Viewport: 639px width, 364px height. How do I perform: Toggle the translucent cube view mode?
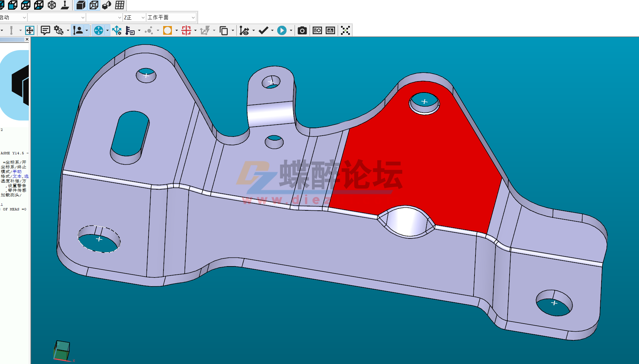[107, 5]
